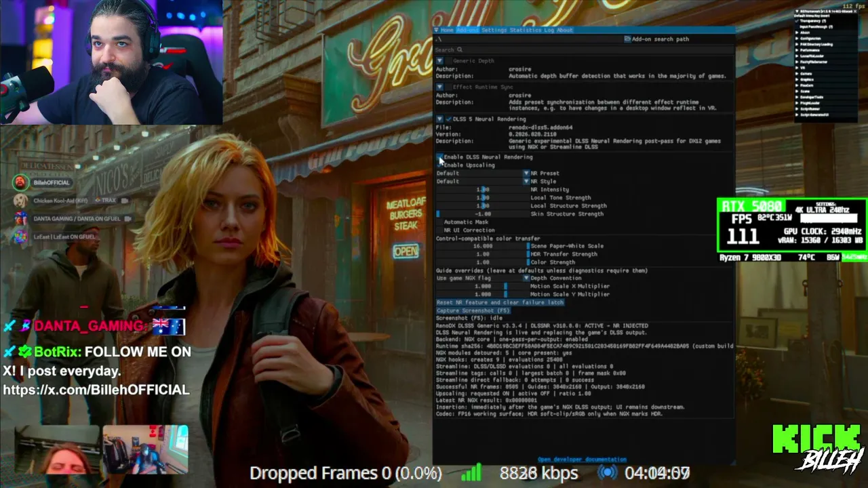Click the Motion Scale X Multiplier slider
Image resolution: width=868 pixels, height=488 pixels.
point(482,287)
